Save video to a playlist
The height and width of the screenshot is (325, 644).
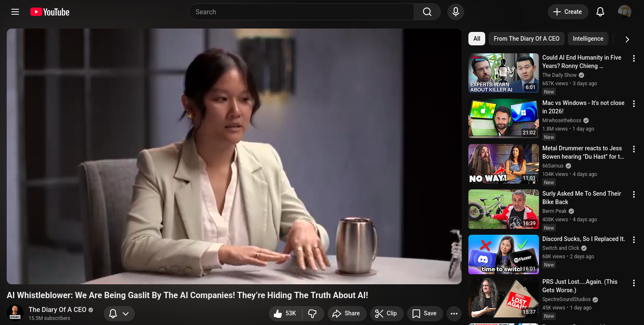click(425, 313)
